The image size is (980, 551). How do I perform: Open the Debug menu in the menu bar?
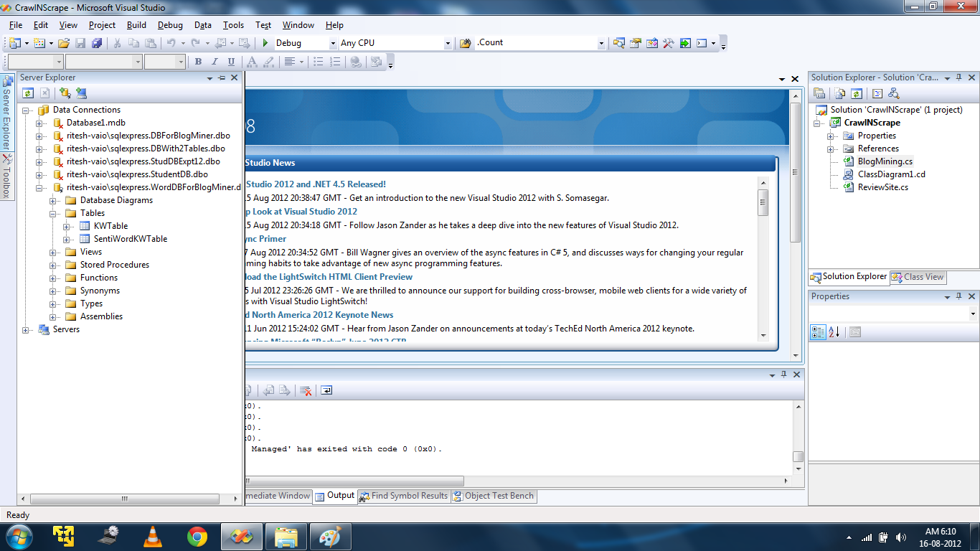point(170,25)
